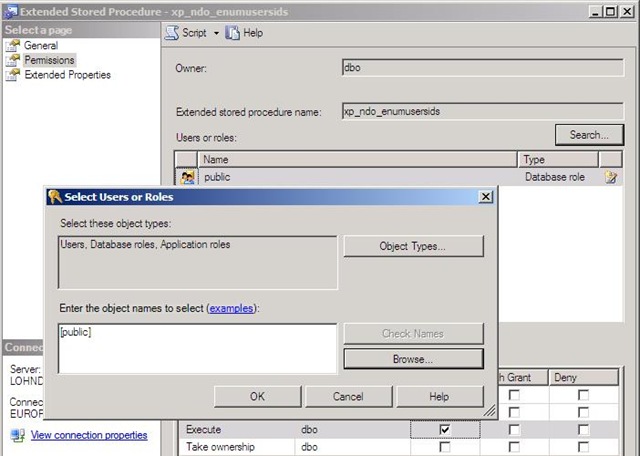Screen dimensions: 640x456
Task: Click the object types list box
Action: tap(198, 262)
